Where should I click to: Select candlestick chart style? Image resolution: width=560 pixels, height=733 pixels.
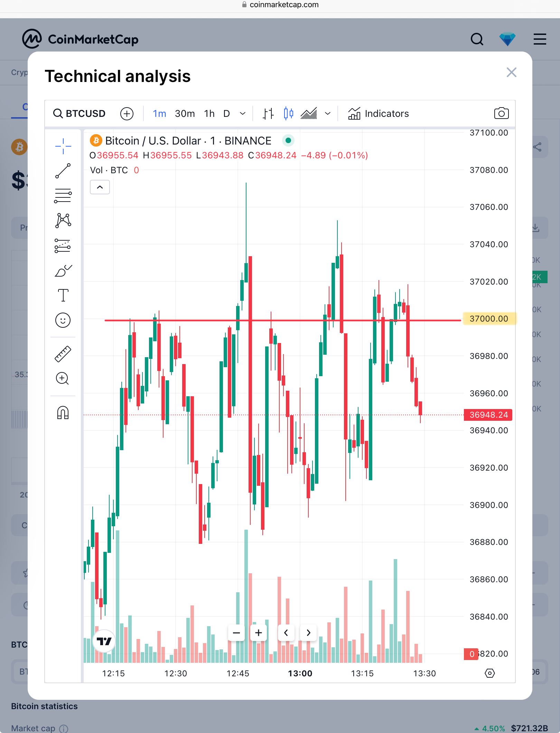point(288,113)
